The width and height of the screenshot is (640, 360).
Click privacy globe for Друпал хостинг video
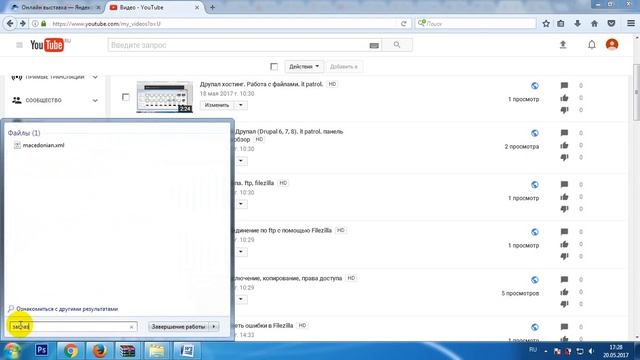(535, 86)
